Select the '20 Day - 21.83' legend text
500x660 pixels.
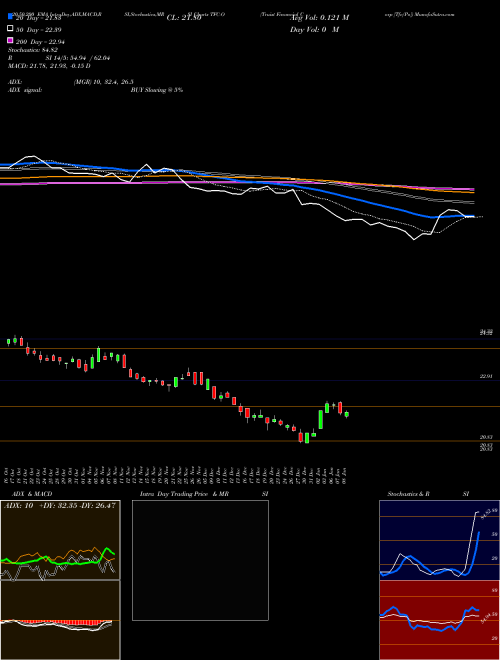pos(39,18)
